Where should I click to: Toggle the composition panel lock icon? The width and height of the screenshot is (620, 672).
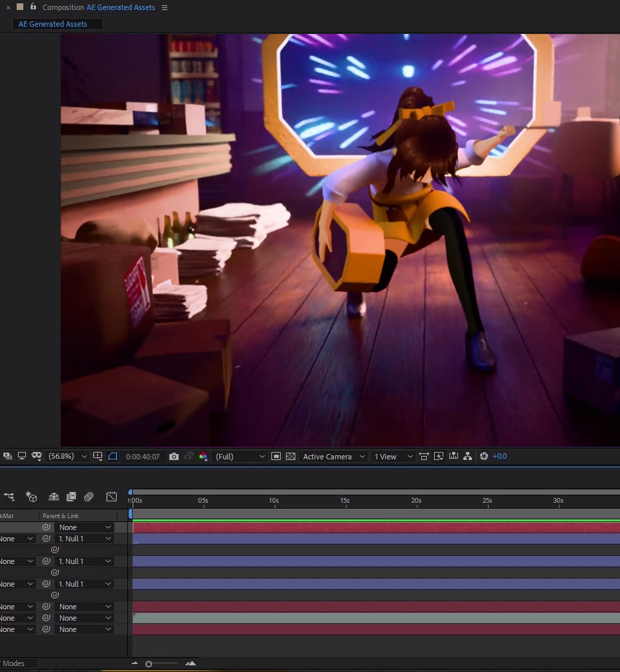click(33, 7)
